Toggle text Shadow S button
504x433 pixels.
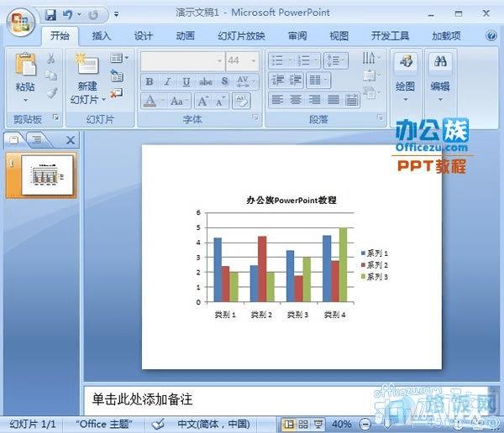pos(224,81)
